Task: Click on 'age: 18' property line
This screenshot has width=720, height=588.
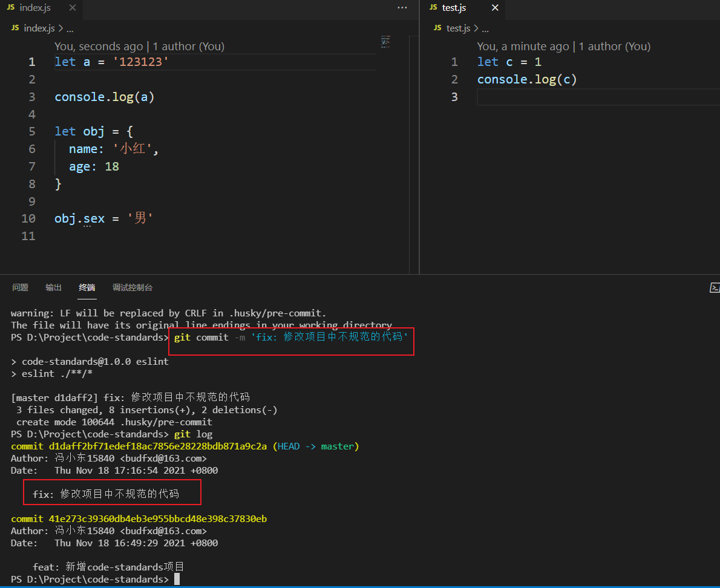Action: click(94, 166)
